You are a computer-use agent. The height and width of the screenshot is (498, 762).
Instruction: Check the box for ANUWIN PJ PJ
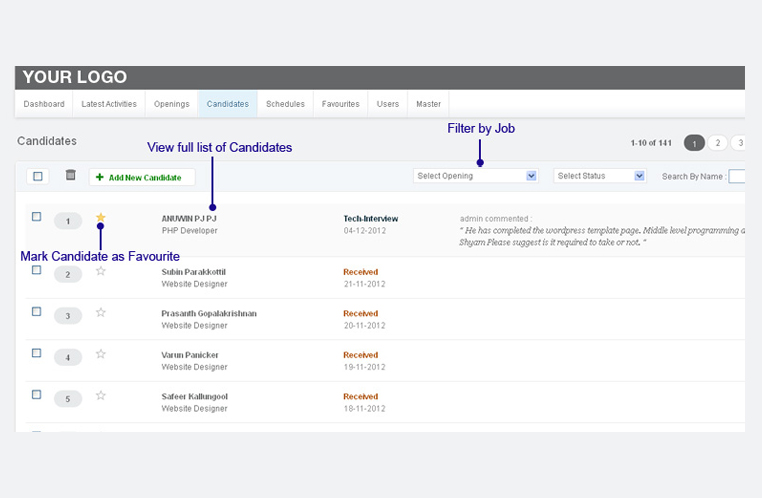pyautogui.click(x=37, y=217)
